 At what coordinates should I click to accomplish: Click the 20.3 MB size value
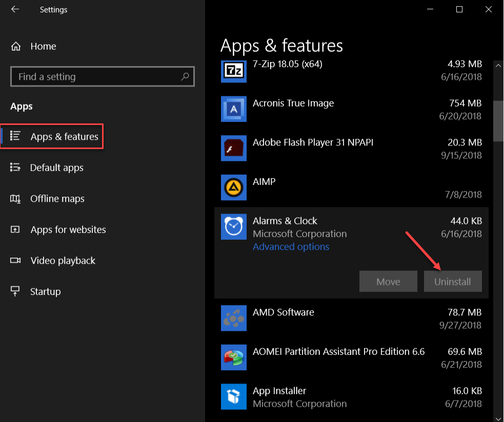(465, 142)
